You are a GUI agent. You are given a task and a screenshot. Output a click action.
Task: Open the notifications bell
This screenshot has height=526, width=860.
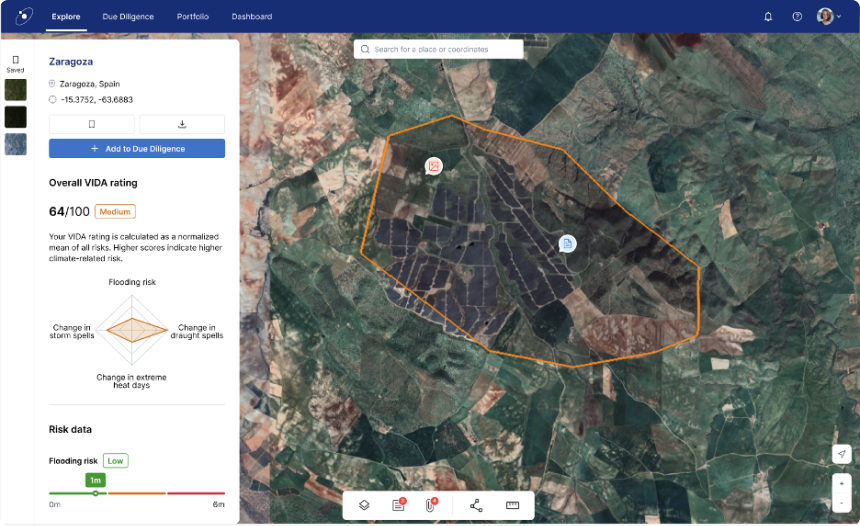768,17
